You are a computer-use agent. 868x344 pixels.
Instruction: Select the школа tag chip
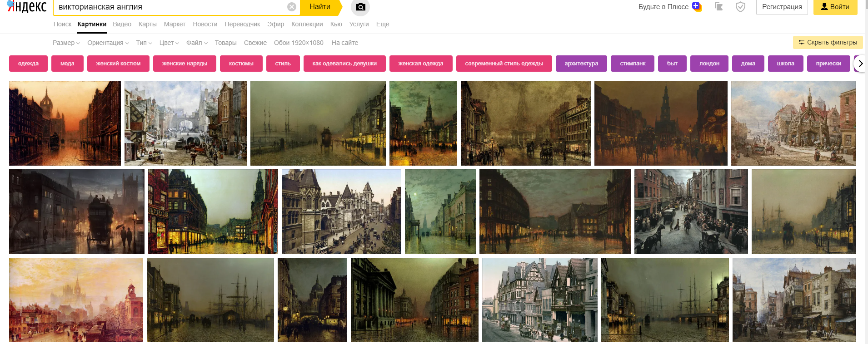pos(785,64)
